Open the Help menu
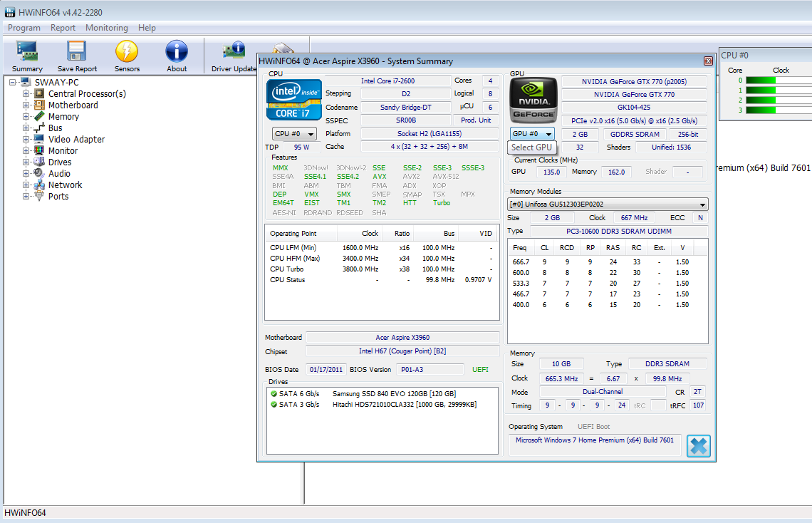The width and height of the screenshot is (812, 523). pos(147,28)
